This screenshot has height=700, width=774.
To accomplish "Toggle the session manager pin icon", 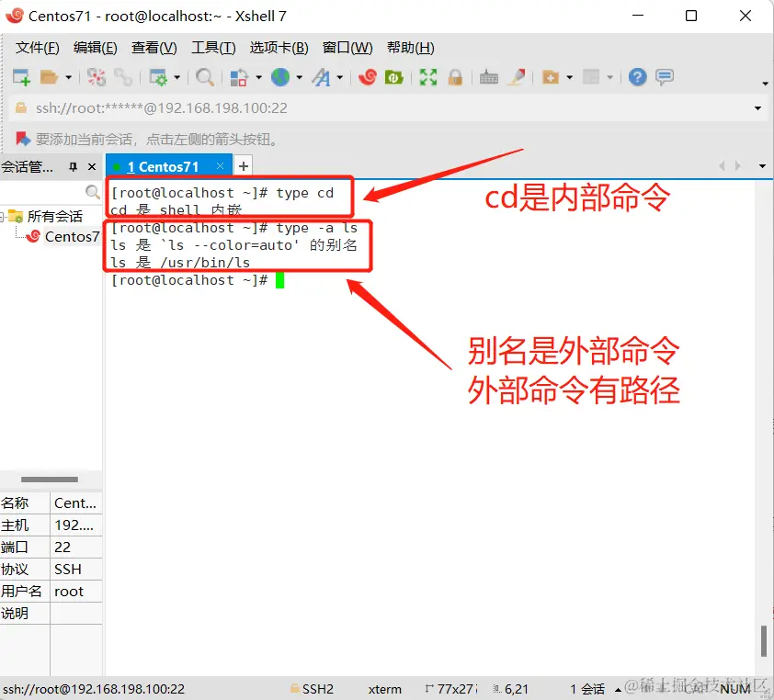I will (x=73, y=167).
